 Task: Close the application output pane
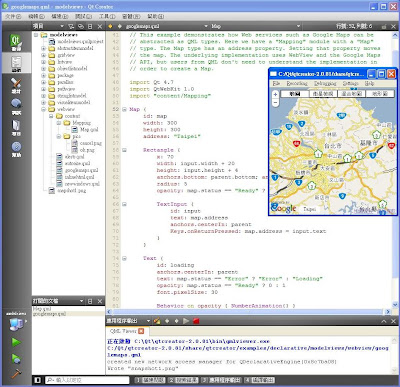pos(393,321)
